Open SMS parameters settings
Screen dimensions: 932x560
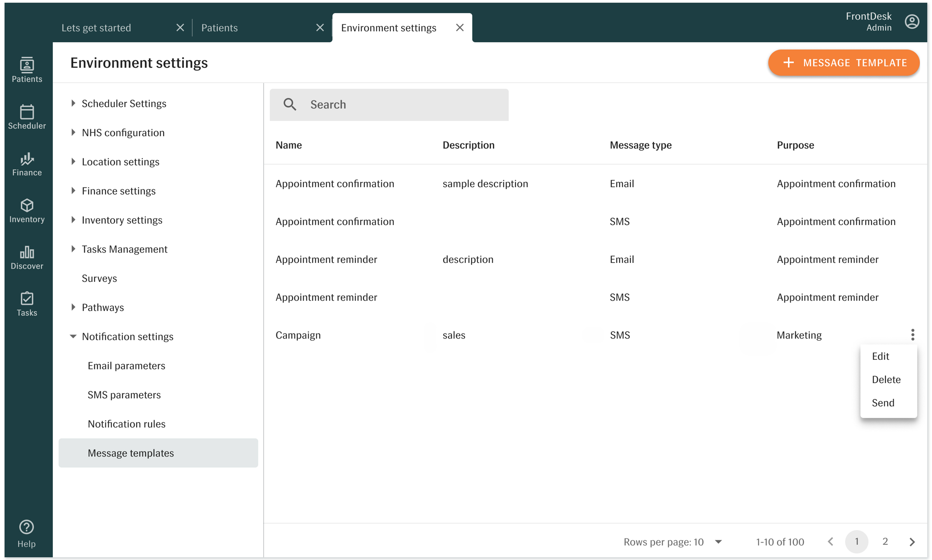tap(124, 395)
